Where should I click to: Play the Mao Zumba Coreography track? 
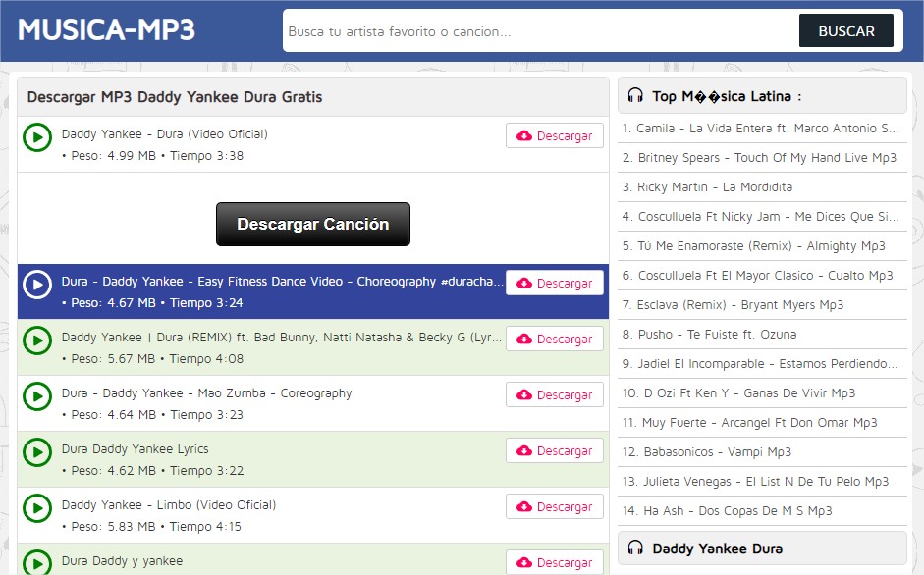click(36, 397)
